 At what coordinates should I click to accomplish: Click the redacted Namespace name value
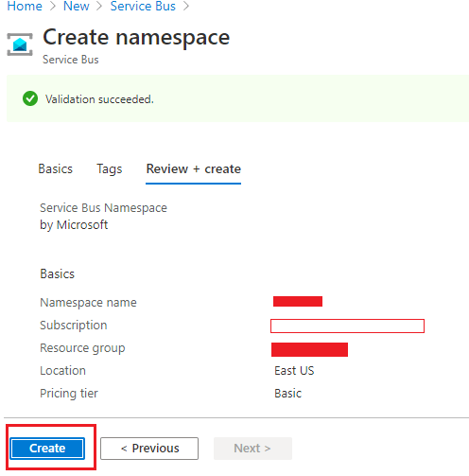pos(298,301)
